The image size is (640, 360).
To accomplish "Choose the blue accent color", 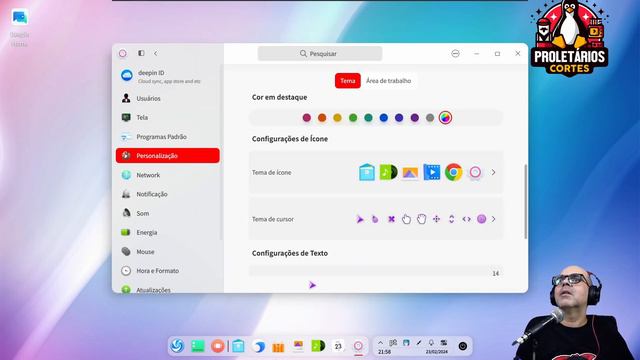I will [x=384, y=118].
